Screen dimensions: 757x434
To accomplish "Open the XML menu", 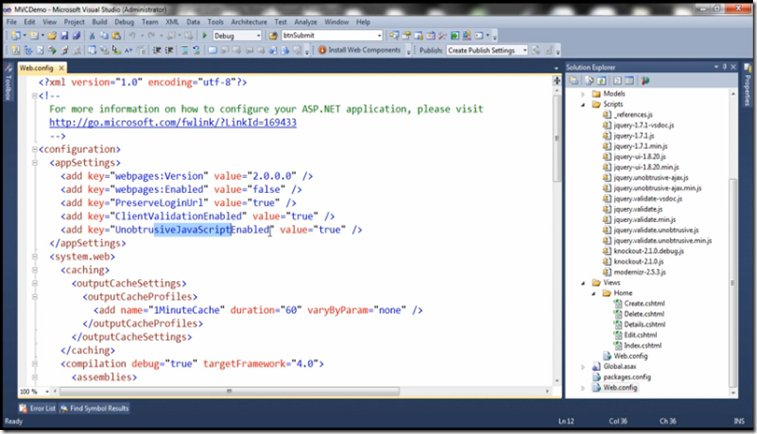I will click(x=172, y=22).
